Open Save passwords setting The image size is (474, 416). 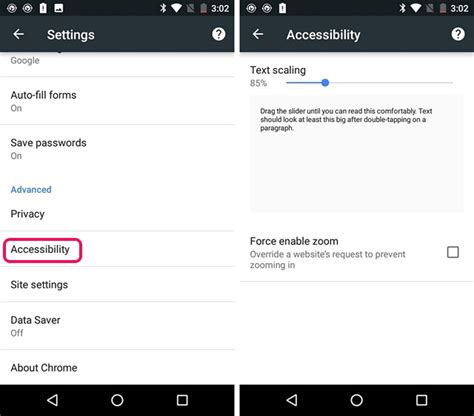[x=117, y=149]
